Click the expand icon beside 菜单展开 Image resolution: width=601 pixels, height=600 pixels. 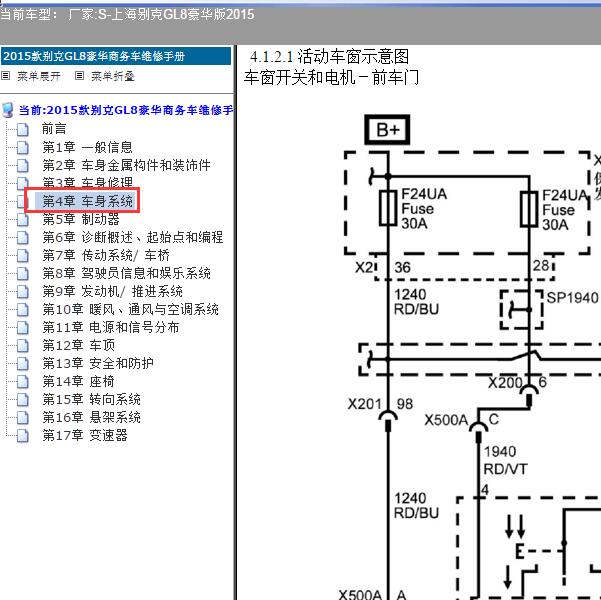(5, 76)
